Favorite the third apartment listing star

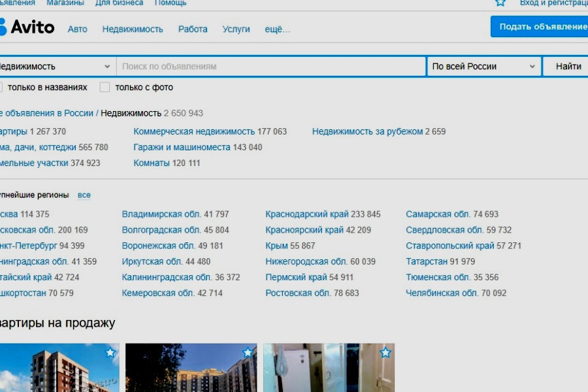(x=385, y=353)
